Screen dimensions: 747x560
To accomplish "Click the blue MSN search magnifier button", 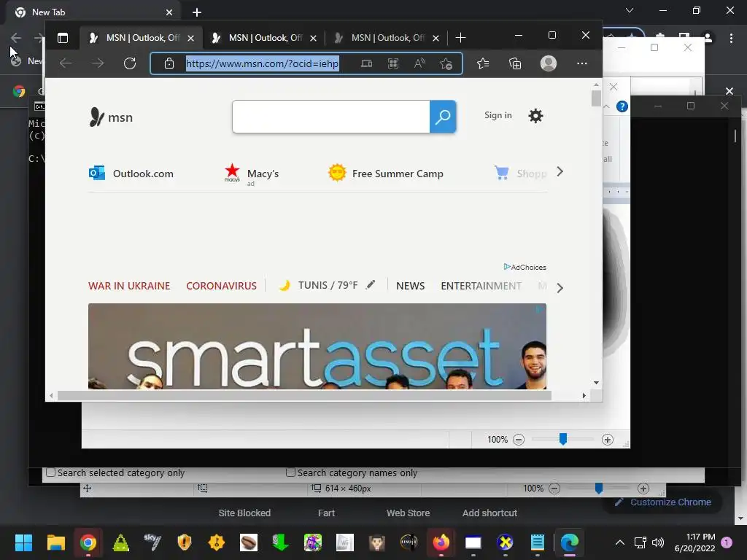I will 443,117.
